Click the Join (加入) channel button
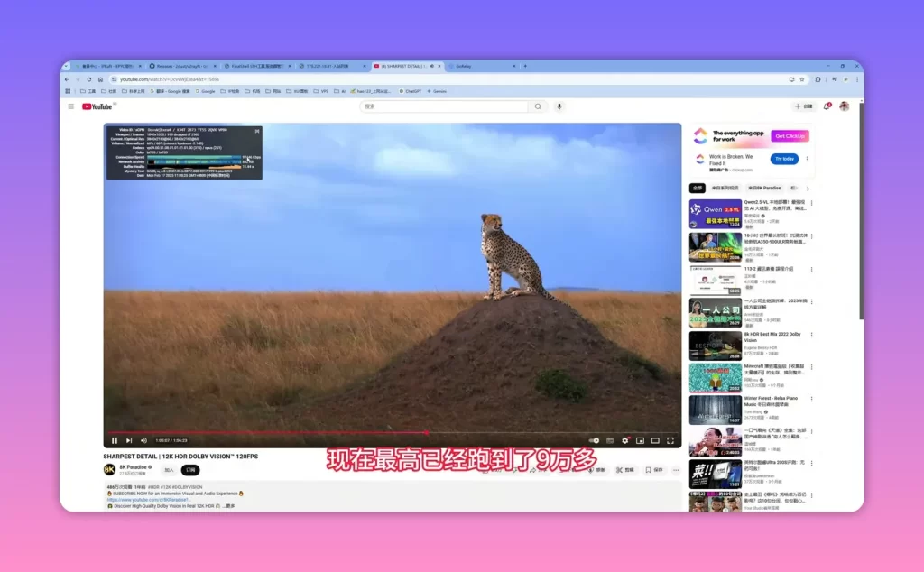924x572 pixels. click(169, 470)
